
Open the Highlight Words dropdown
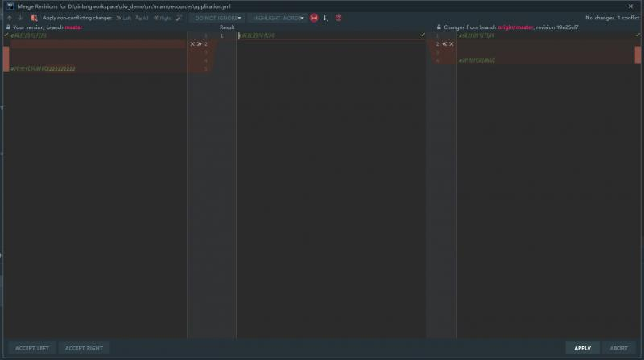278,18
